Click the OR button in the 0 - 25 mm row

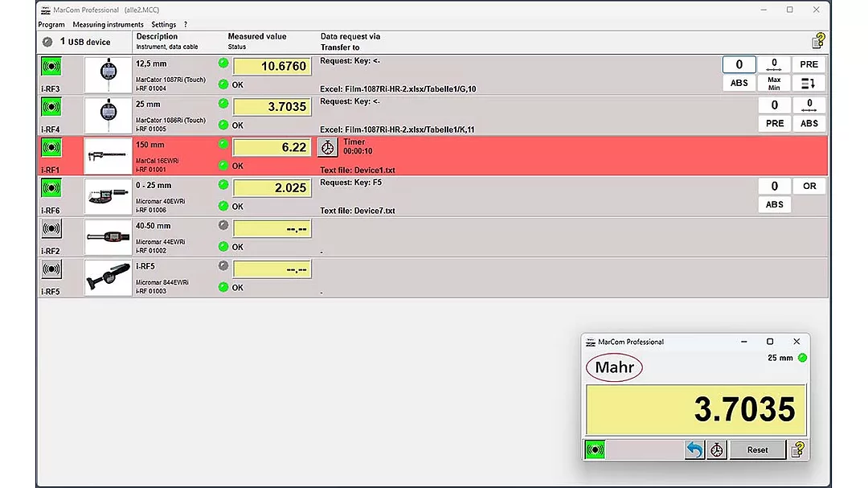coord(809,187)
